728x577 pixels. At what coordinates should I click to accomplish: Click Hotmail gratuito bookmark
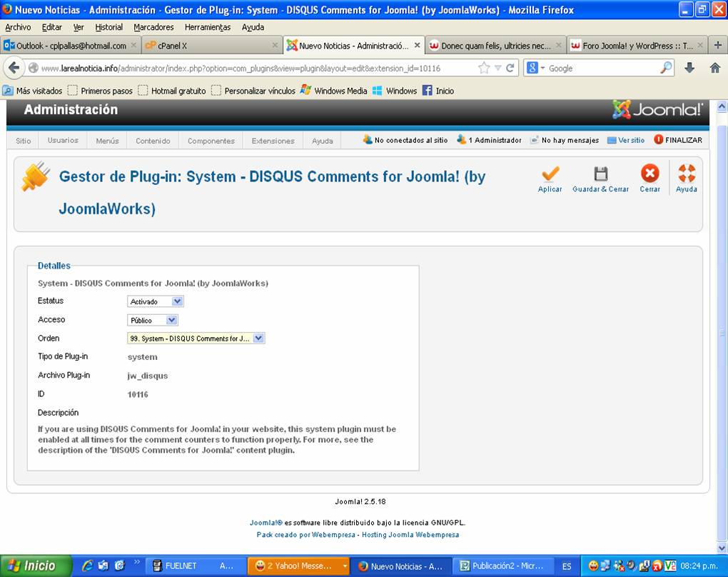(172, 91)
